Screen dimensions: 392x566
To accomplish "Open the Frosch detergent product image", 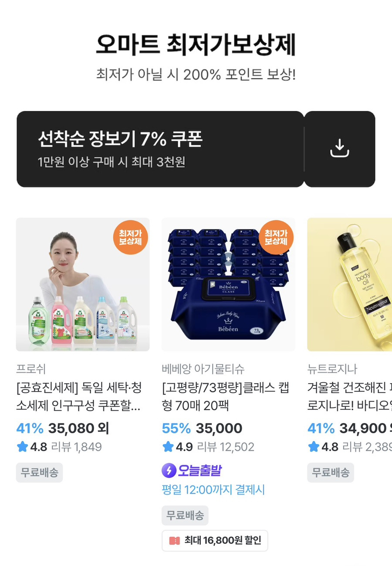I will pos(83,284).
